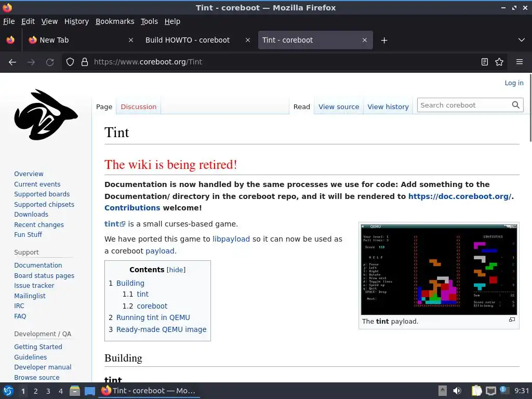The height and width of the screenshot is (399, 532).
Task: Click the View history tab
Action: 388,107
